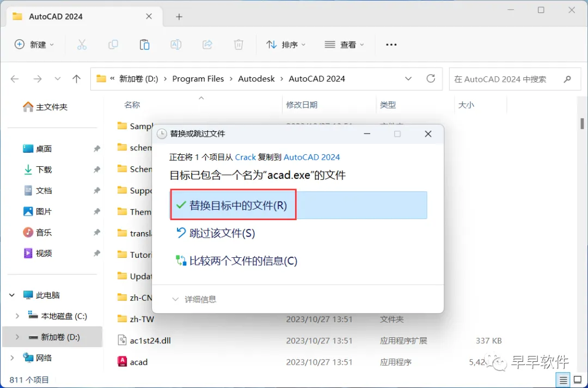Go forward with the right arrow
Image resolution: width=588 pixels, height=388 pixels.
click(x=38, y=79)
